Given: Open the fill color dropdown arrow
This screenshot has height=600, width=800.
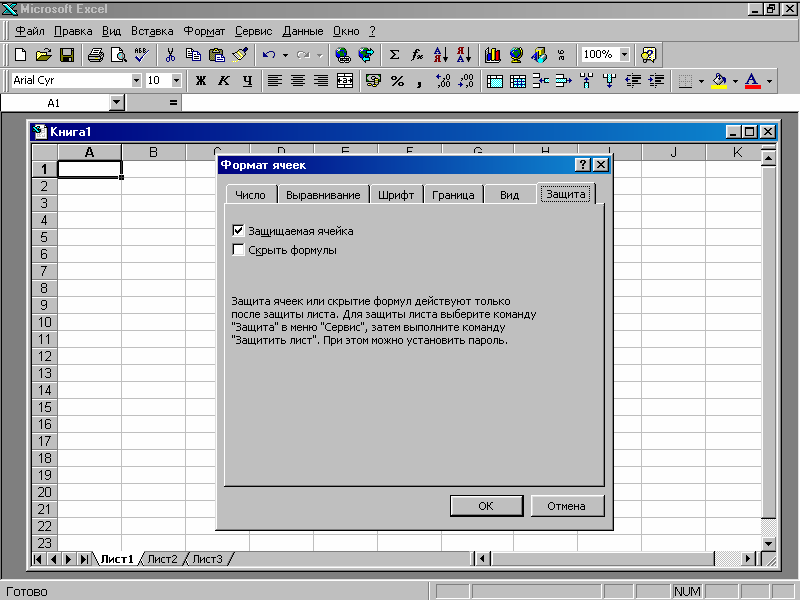Looking at the screenshot, I should coord(735,81).
